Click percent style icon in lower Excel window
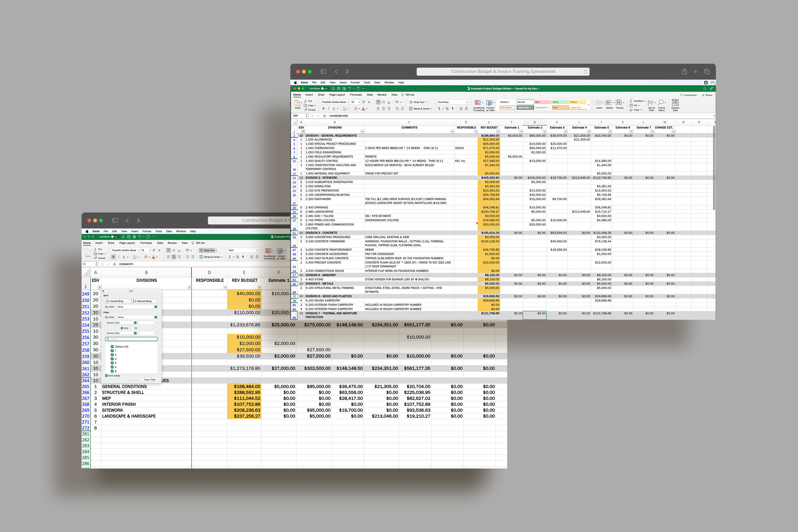The image size is (798, 532). click(x=237, y=257)
